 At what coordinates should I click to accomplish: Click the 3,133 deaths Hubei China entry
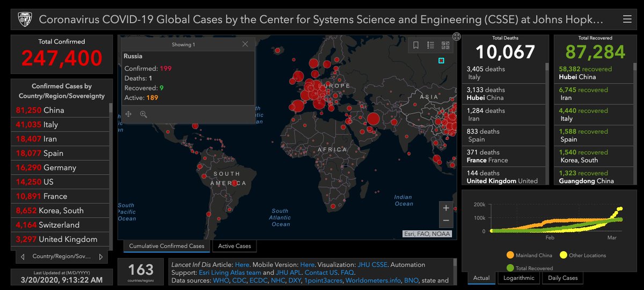pyautogui.click(x=503, y=94)
